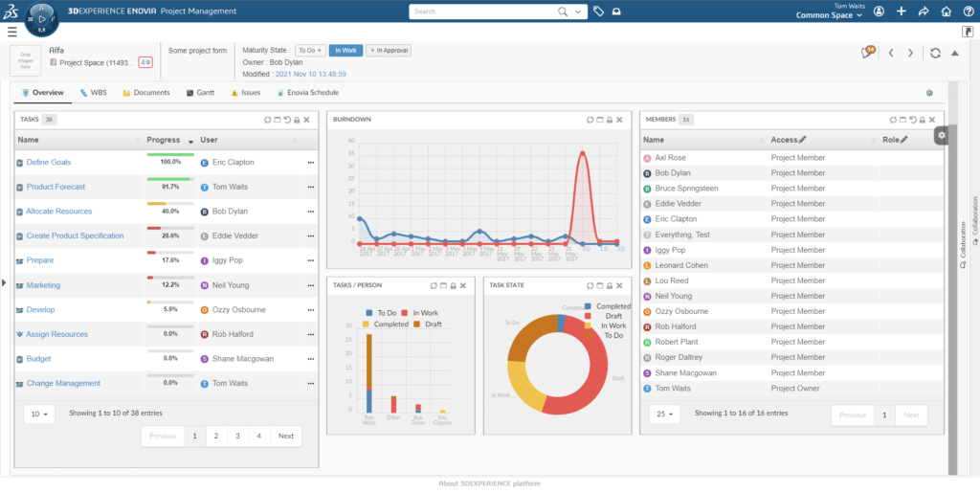Select the Overview tab
The width and height of the screenshot is (980, 493).
point(42,93)
